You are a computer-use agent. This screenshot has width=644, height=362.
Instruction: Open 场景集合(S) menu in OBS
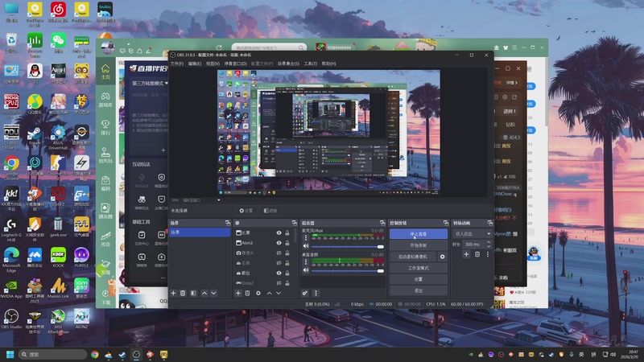coord(288,64)
